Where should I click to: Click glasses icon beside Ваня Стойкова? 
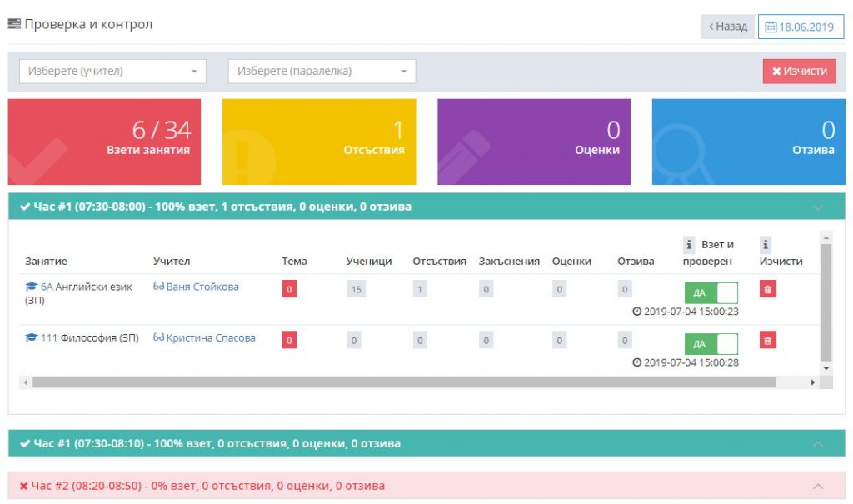coord(158,287)
